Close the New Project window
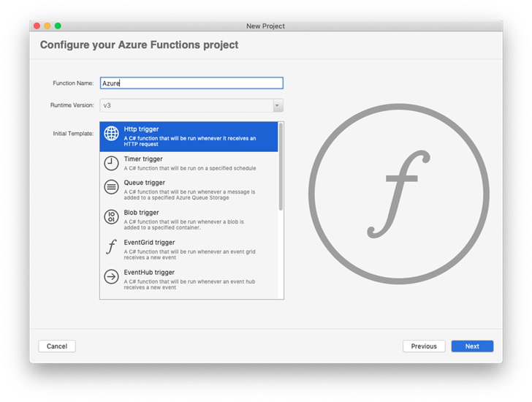The width and height of the screenshot is (532, 402). [x=37, y=26]
